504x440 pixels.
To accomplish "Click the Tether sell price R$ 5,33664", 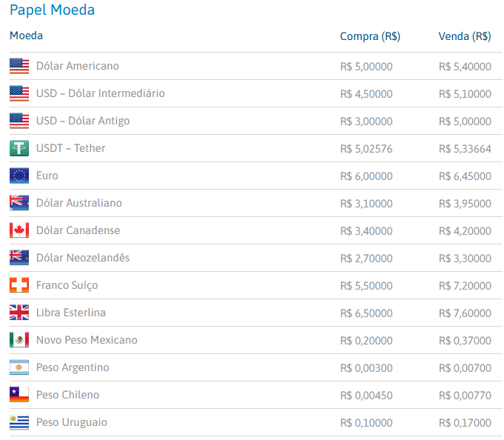I will (465, 148).
